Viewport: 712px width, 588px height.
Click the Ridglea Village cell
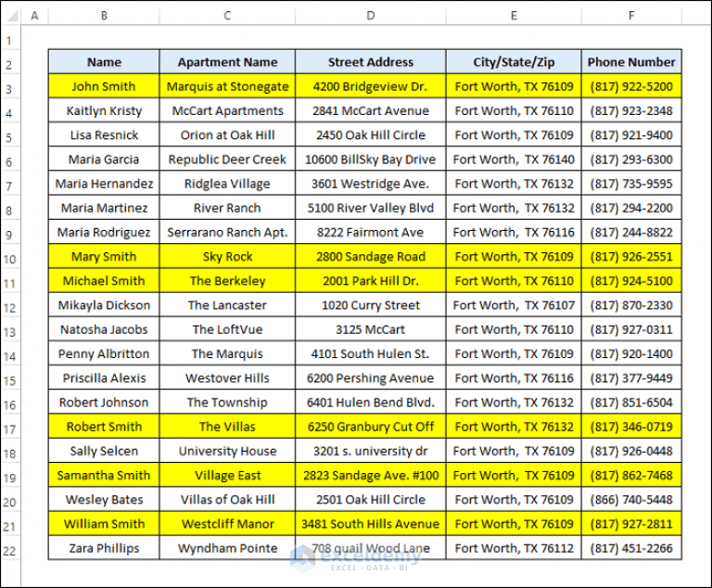(x=227, y=184)
